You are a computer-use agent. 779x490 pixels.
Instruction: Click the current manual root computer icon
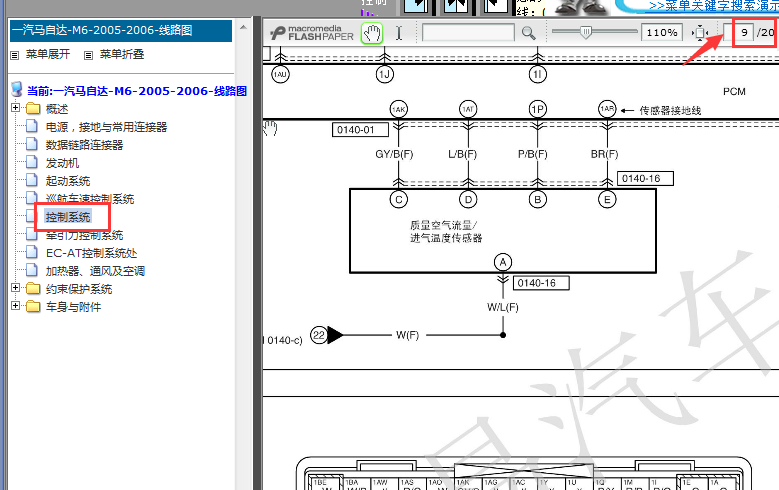click(17, 89)
